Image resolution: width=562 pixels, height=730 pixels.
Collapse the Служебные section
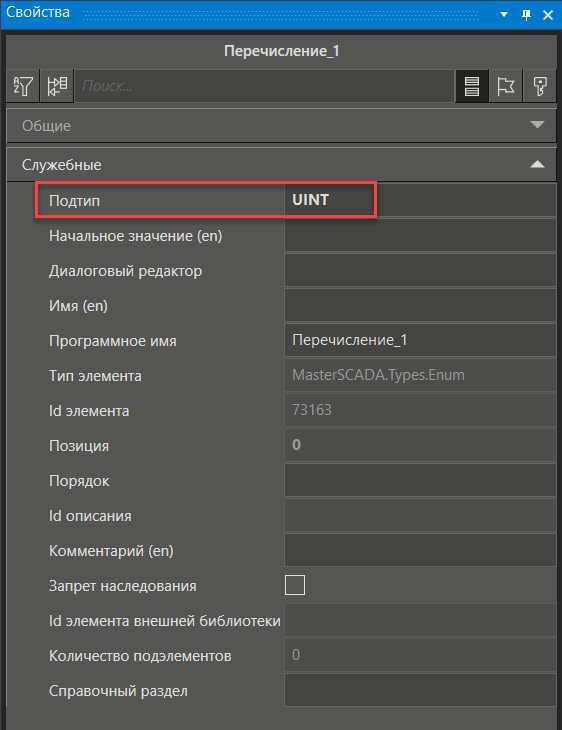[281, 164]
